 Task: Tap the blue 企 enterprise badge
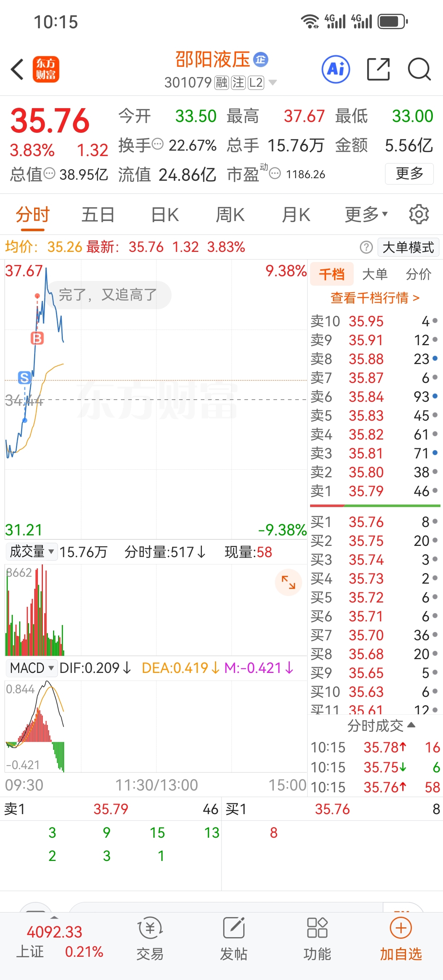[261, 60]
